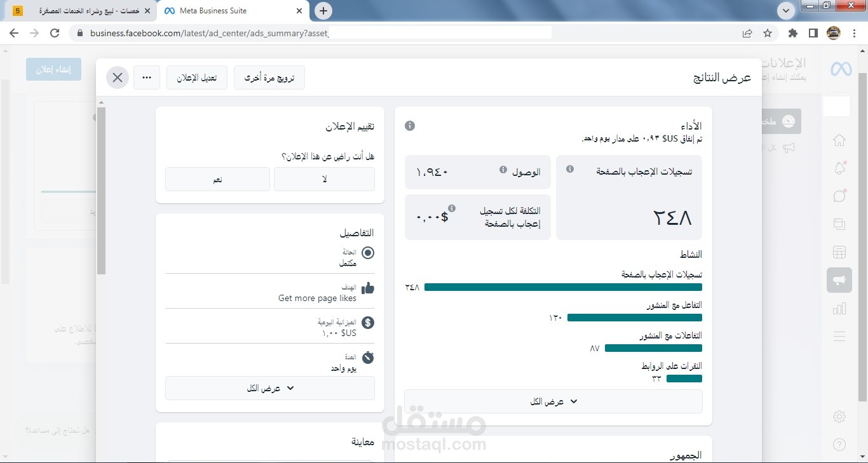Go back in browser history
The height and width of the screenshot is (463, 868).
point(13,33)
